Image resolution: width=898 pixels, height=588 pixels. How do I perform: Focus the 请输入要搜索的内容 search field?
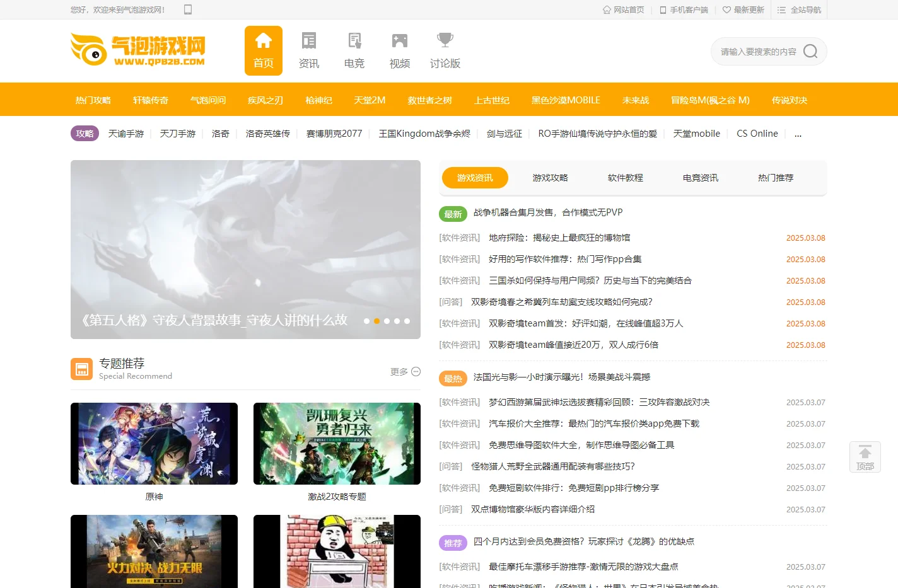759,52
